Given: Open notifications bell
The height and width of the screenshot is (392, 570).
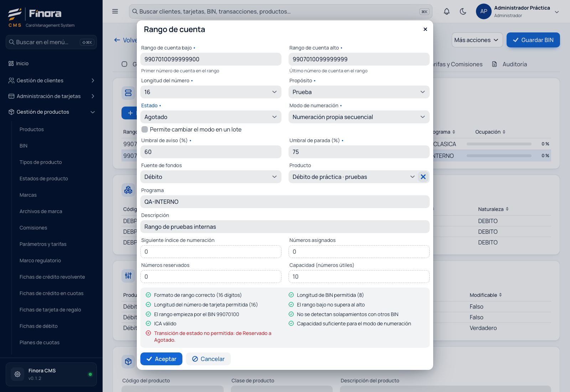Looking at the screenshot, I should 447,11.
